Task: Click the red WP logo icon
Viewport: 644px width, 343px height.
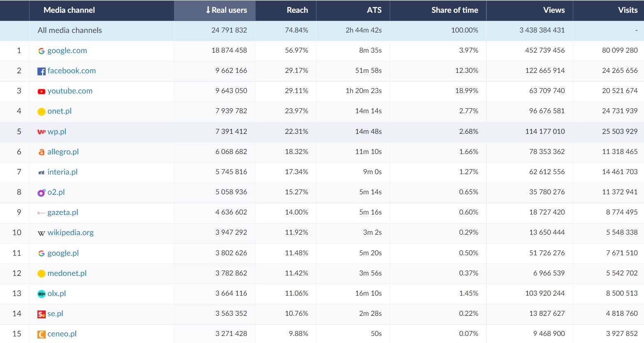Action: 42,132
